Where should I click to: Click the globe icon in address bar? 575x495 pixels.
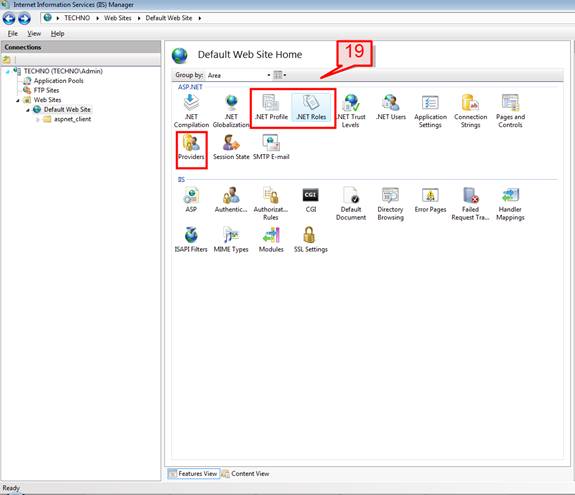(48, 18)
